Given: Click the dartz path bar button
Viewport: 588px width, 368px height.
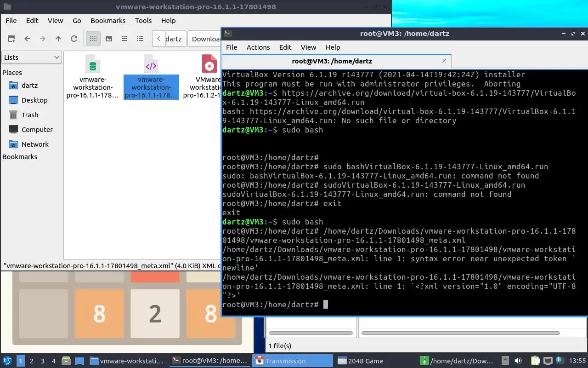Looking at the screenshot, I should click(x=175, y=39).
